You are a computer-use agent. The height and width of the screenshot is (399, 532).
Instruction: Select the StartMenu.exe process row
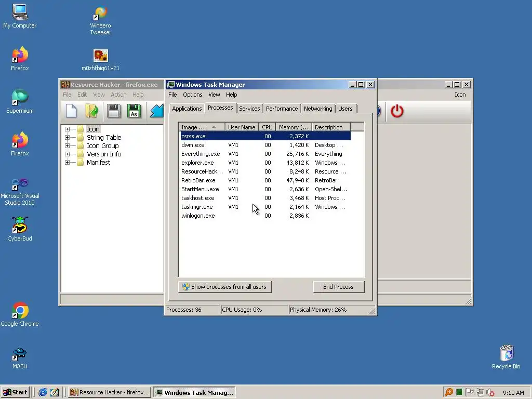pyautogui.click(x=265, y=189)
